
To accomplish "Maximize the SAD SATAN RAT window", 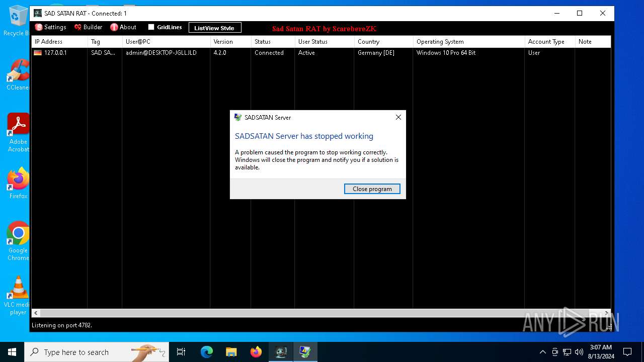I will pos(580,14).
